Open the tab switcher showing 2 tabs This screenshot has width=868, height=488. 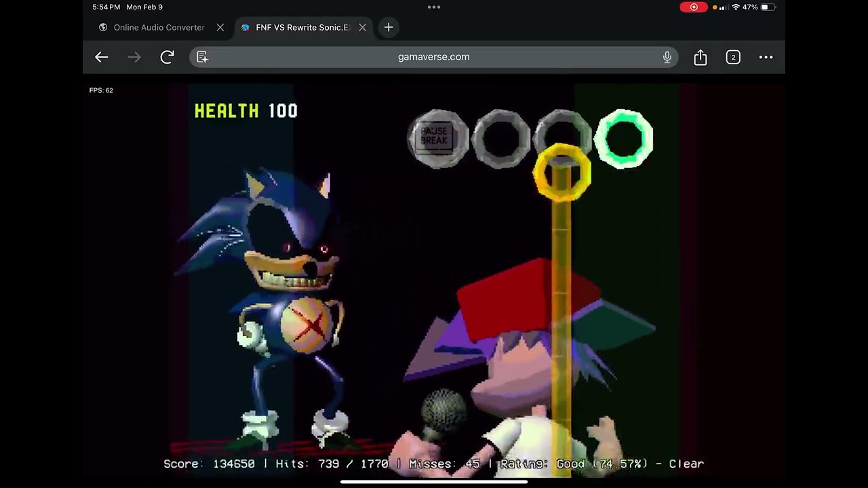pyautogui.click(x=733, y=58)
